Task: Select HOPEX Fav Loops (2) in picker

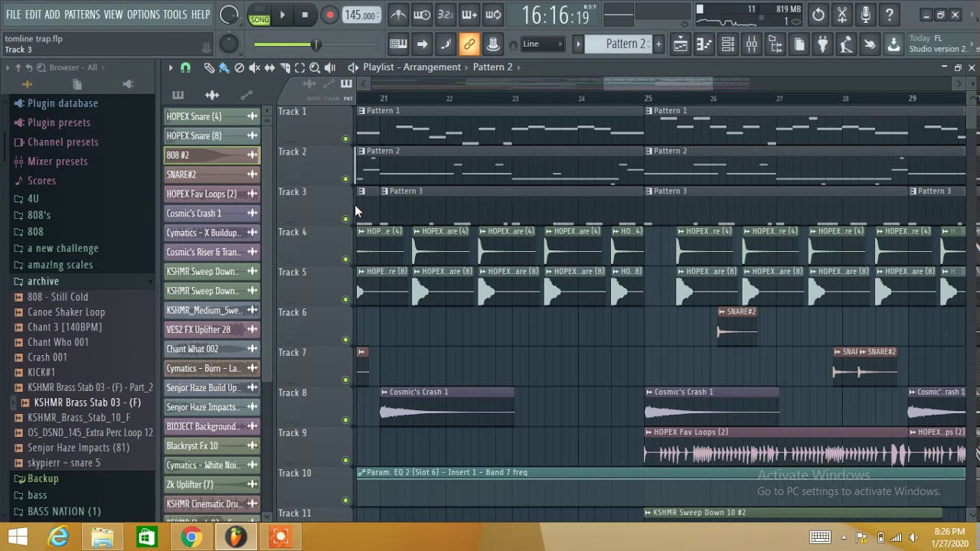Action: coord(212,194)
